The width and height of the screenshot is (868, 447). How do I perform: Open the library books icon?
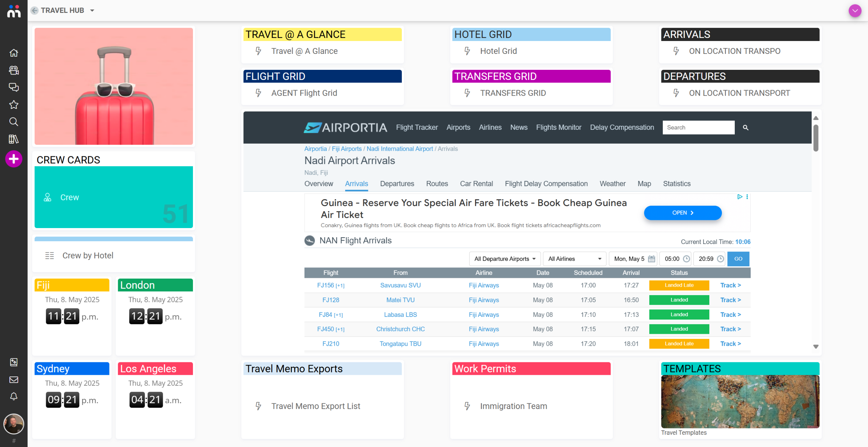[14, 139]
